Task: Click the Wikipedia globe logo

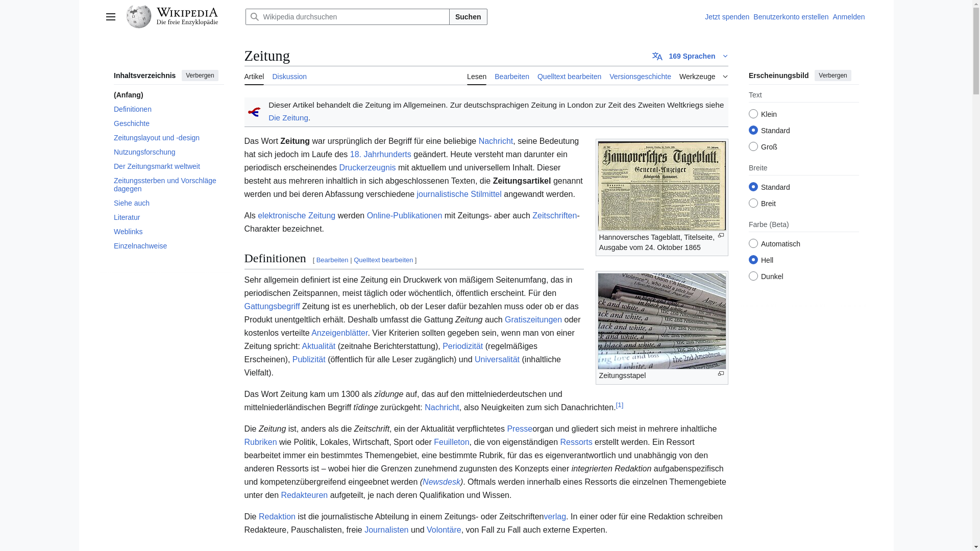Action: [139, 17]
